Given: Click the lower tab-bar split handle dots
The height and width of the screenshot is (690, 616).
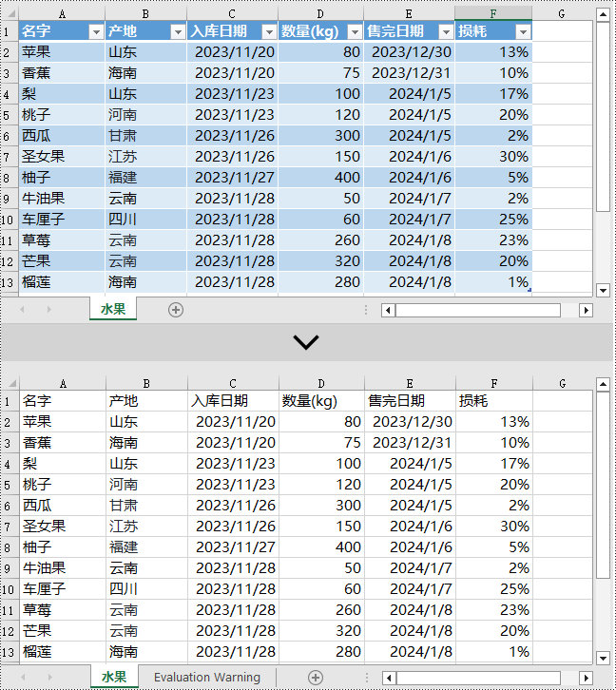Looking at the screenshot, I should point(367,678).
